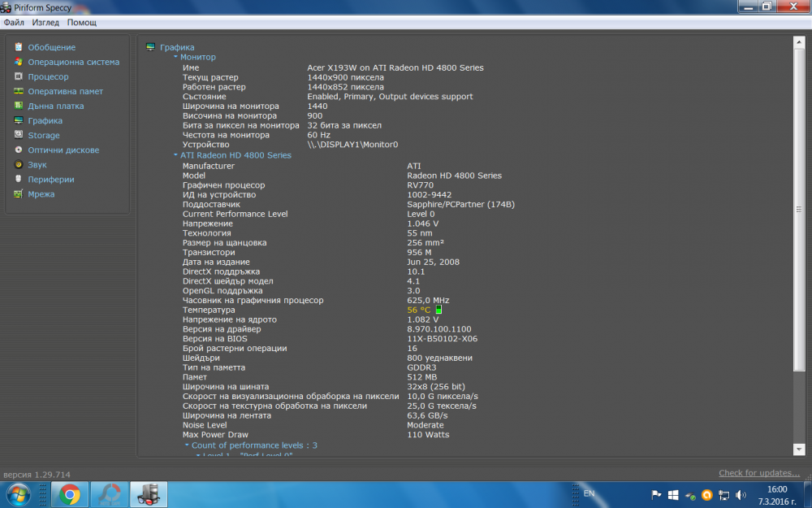The image size is (812, 508).
Task: Click the Обобщение summary icon in sidebar
Action: tap(19, 47)
